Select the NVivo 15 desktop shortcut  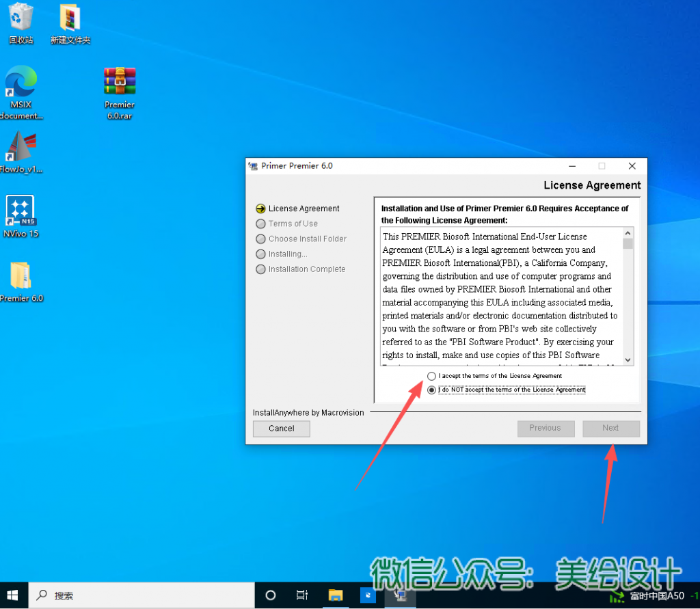pyautogui.click(x=21, y=213)
